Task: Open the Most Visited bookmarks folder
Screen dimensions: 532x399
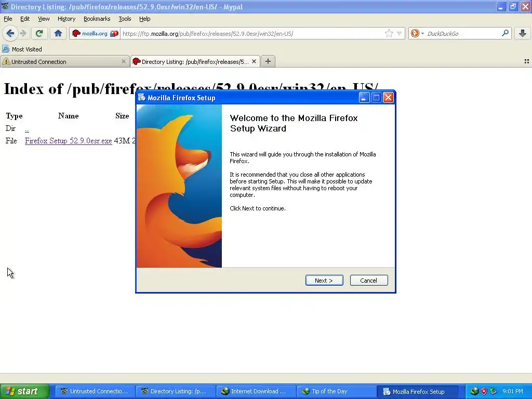Action: pyautogui.click(x=22, y=49)
